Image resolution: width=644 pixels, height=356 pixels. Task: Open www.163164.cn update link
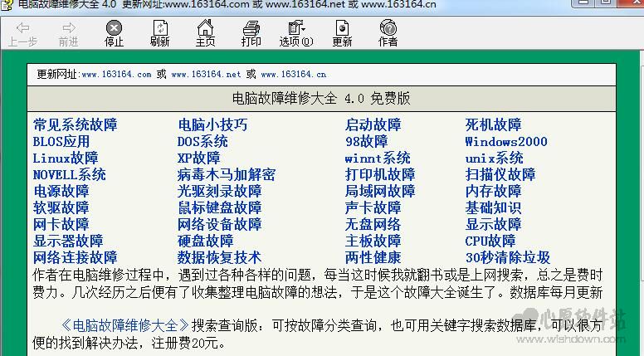point(293,75)
